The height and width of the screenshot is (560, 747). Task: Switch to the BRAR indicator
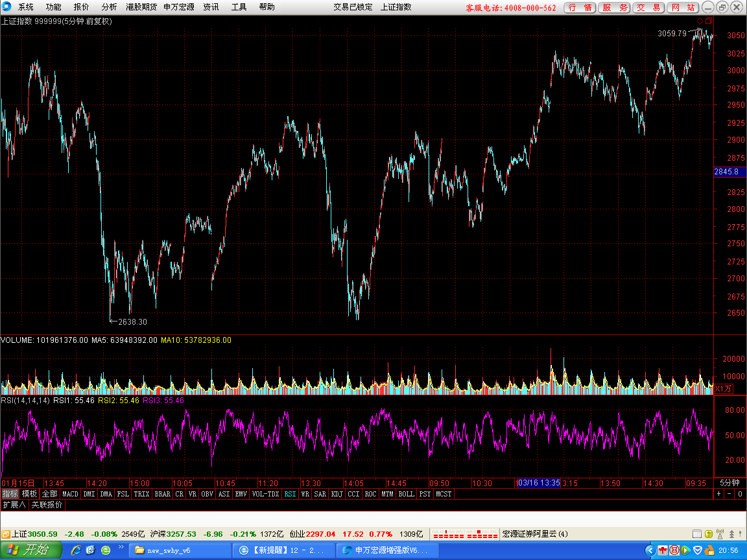click(x=163, y=494)
